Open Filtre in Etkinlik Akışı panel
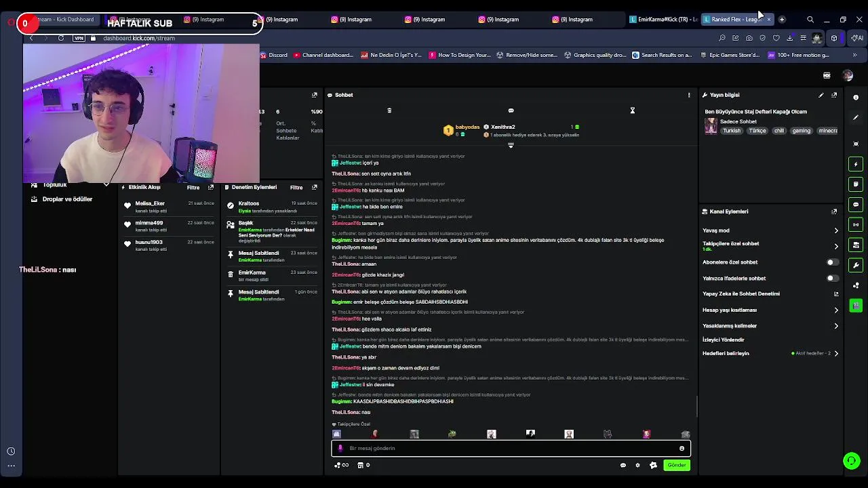868x488 pixels. tap(193, 187)
